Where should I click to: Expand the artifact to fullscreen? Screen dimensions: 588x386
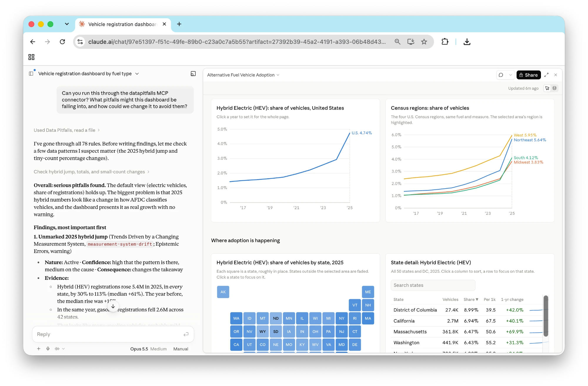[x=546, y=75]
